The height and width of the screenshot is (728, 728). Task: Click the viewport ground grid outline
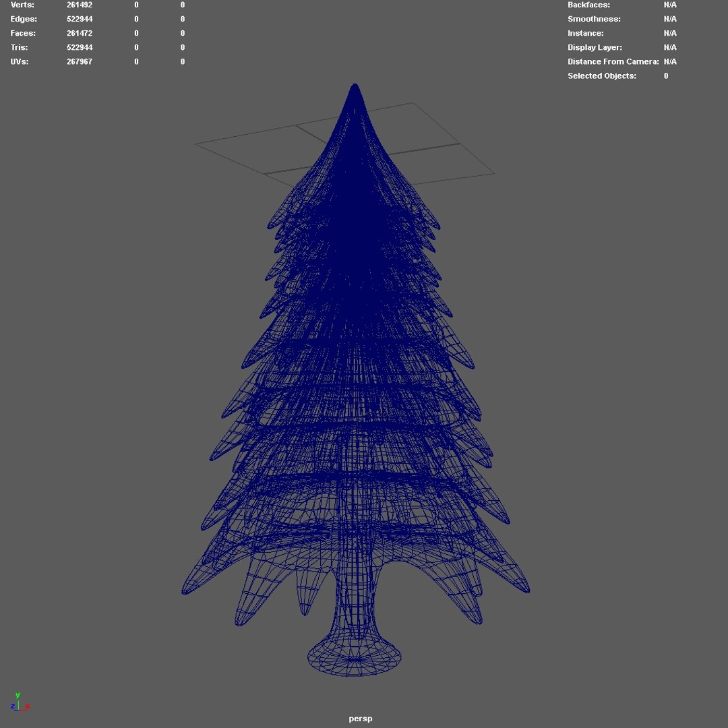tap(344, 144)
